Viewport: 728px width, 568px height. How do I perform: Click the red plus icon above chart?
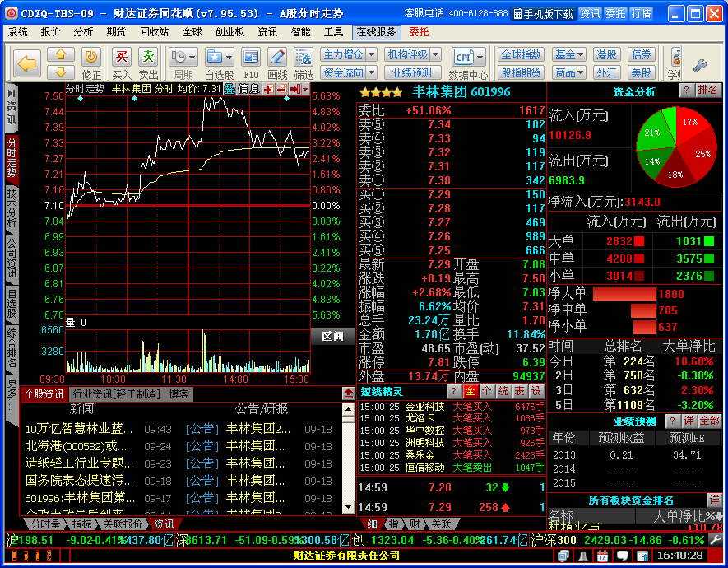coord(268,89)
